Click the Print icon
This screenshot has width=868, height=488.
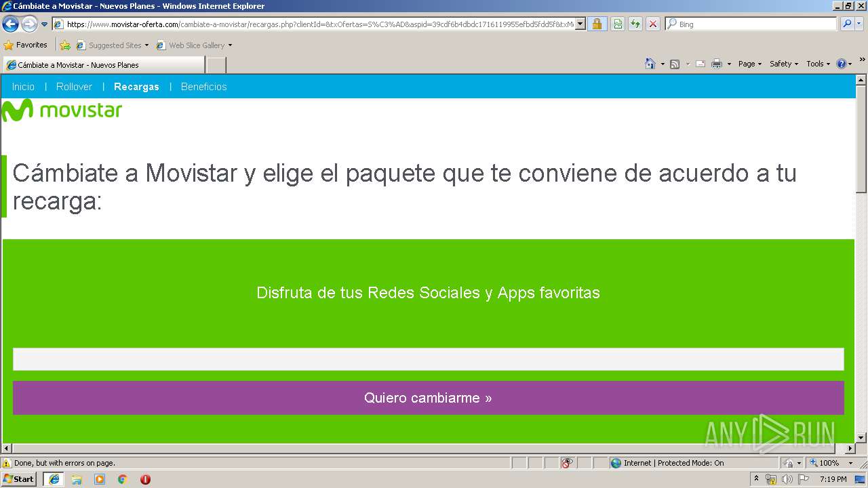717,64
